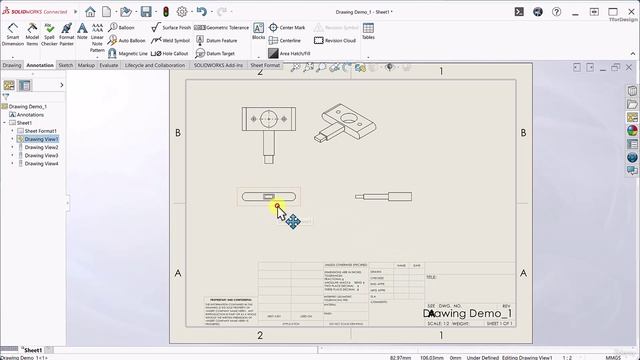Switch to the Drawing ribbon tab
This screenshot has width=640, height=360.
point(11,65)
